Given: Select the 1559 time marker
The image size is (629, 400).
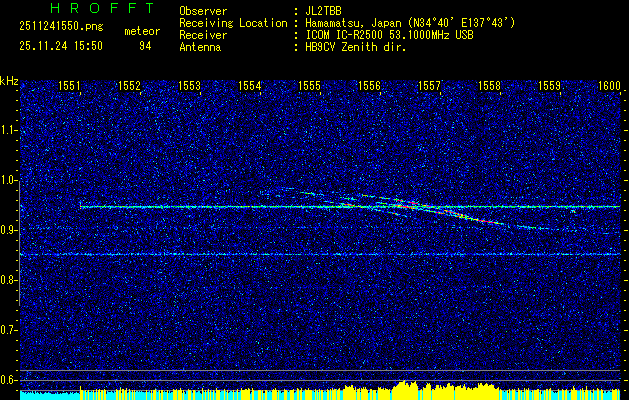Looking at the screenshot, I should pyautogui.click(x=550, y=87).
